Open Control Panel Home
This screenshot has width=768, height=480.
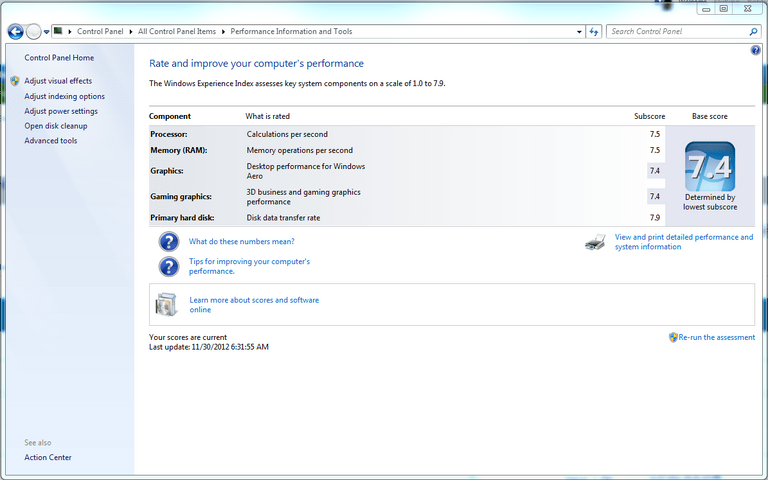(59, 58)
